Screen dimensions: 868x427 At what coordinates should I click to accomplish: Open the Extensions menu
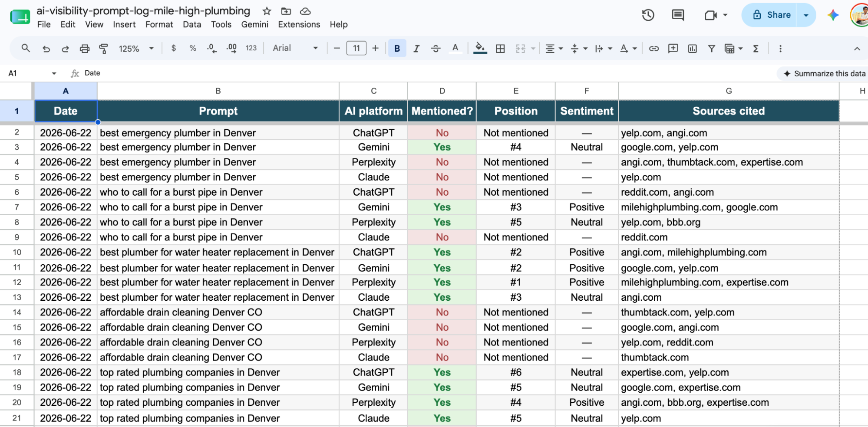(x=299, y=24)
